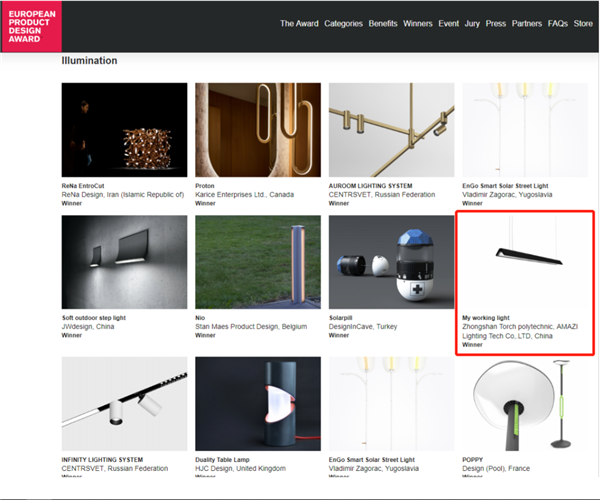Click Karice Enterprises Ltd., Canada text

[x=245, y=195]
